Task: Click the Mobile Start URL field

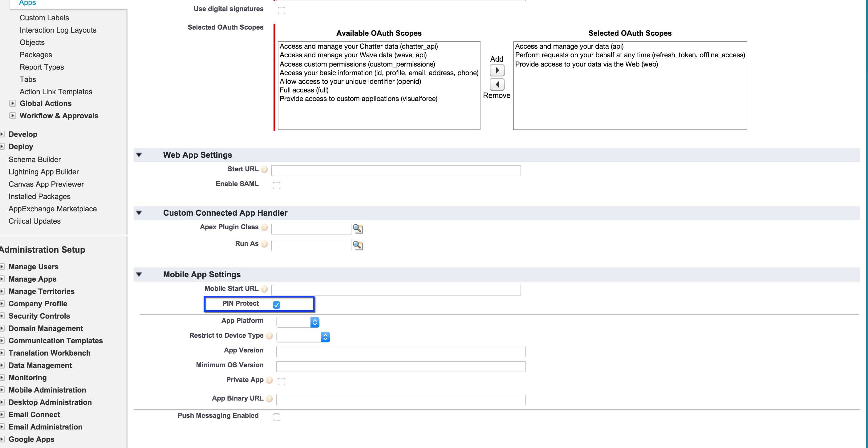Action: click(396, 290)
